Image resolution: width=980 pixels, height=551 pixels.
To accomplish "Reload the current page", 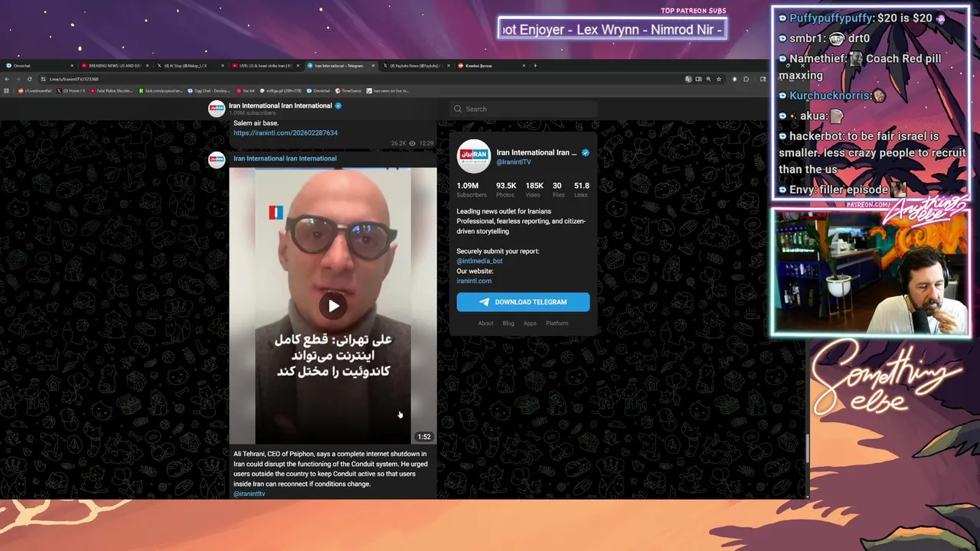I will pos(30,79).
